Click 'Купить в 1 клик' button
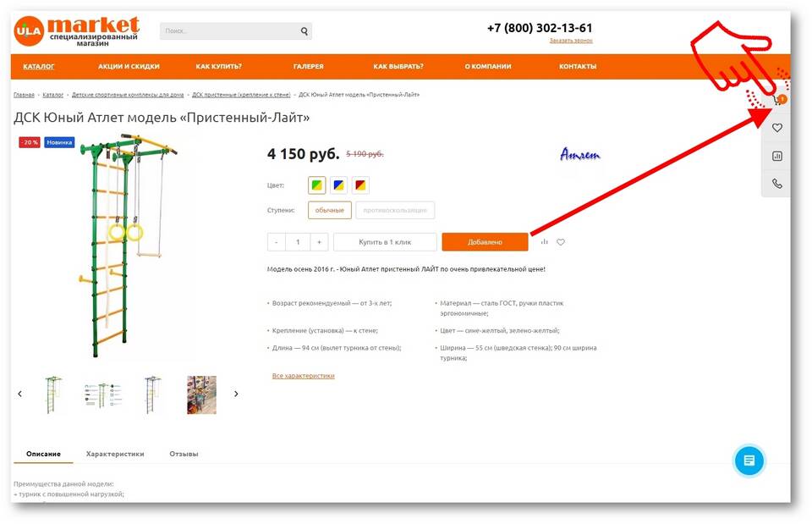The image size is (812, 524). [x=385, y=242]
